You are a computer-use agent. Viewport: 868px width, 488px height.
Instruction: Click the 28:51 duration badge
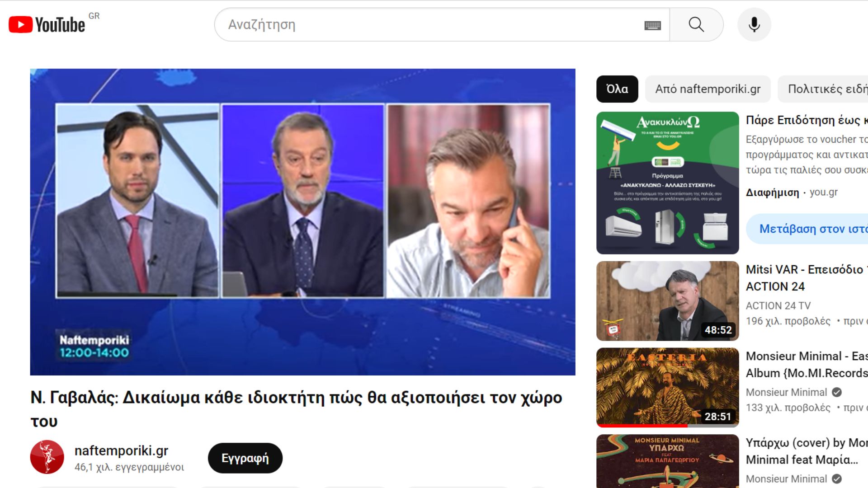pos(718,417)
